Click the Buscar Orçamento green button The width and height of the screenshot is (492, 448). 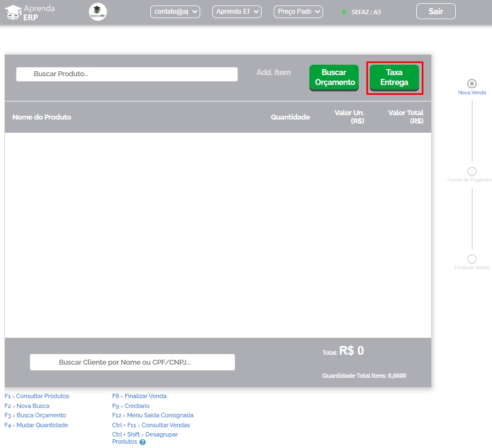coord(333,77)
